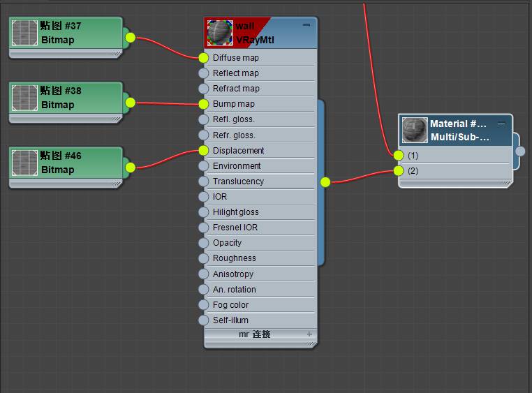532x393 pixels.
Task: Click the (1) input socket on Multi/Sub node
Action: (399, 155)
